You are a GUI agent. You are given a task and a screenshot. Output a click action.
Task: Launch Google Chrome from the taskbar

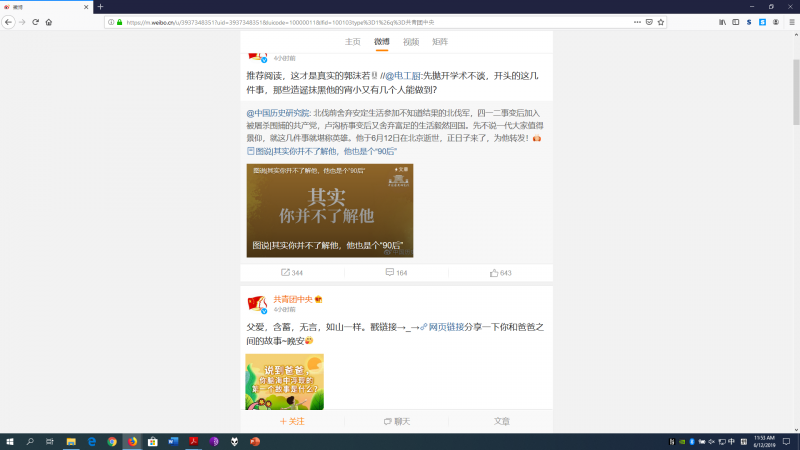point(112,442)
